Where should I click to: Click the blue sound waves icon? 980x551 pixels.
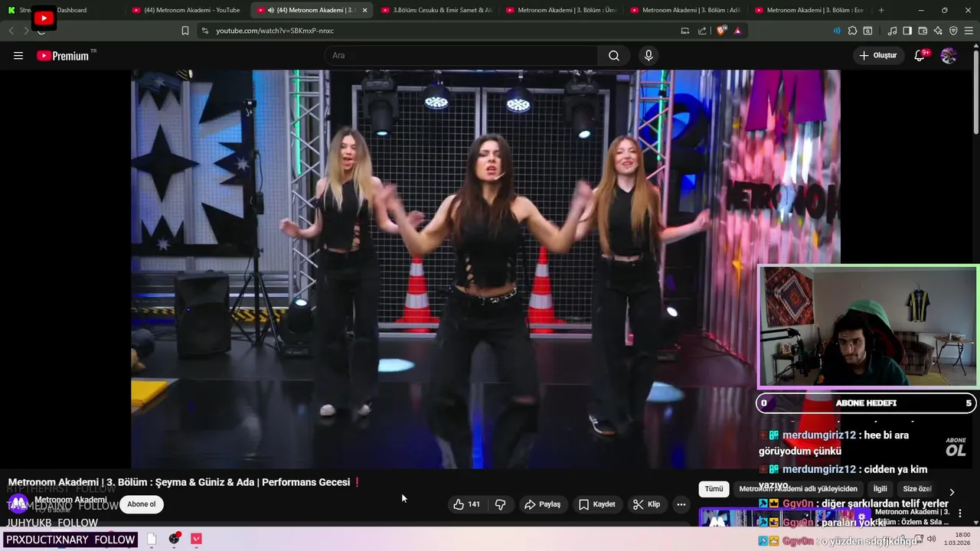(837, 31)
